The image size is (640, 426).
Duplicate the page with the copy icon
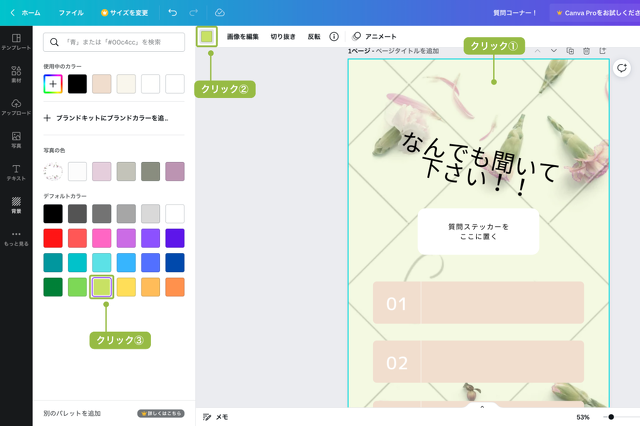pos(570,51)
